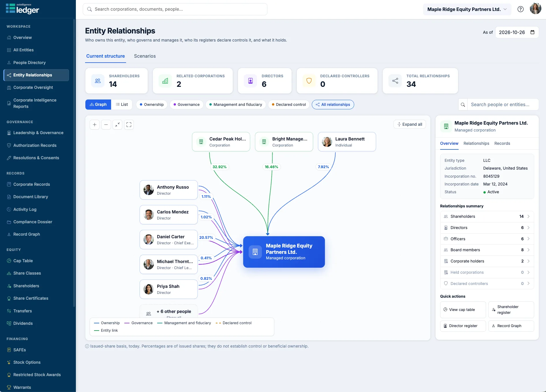The image size is (546, 392).
Task: Select the Current structure tab
Action: (106, 56)
